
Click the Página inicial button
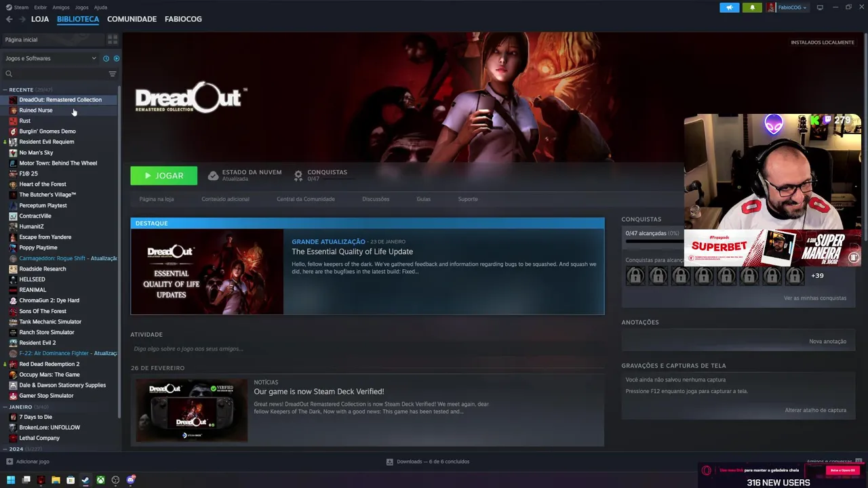point(53,39)
